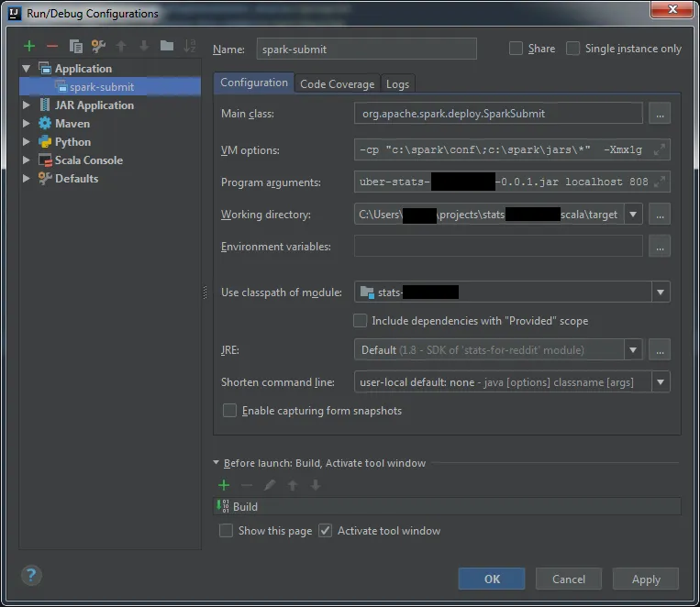Move before-launch task down arrow
The height and width of the screenshot is (607, 700).
pos(316,485)
